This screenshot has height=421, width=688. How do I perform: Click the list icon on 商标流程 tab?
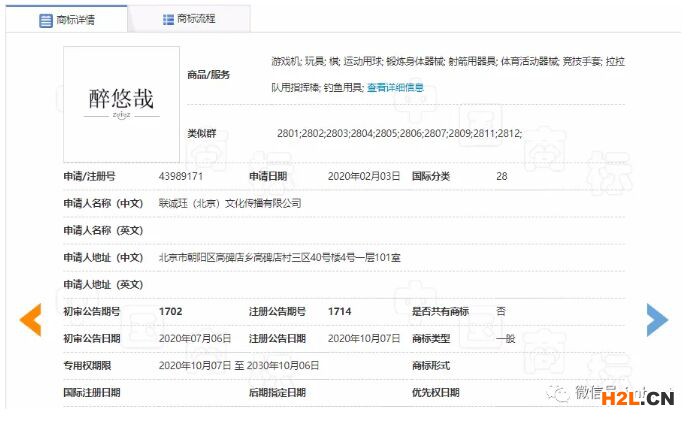pos(168,19)
